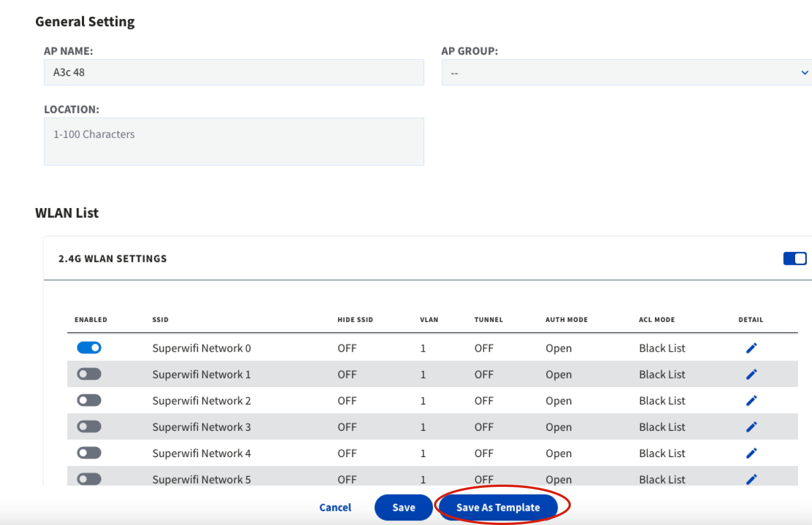
Task: Edit details of Superwifi Network 3
Action: pyautogui.click(x=751, y=427)
